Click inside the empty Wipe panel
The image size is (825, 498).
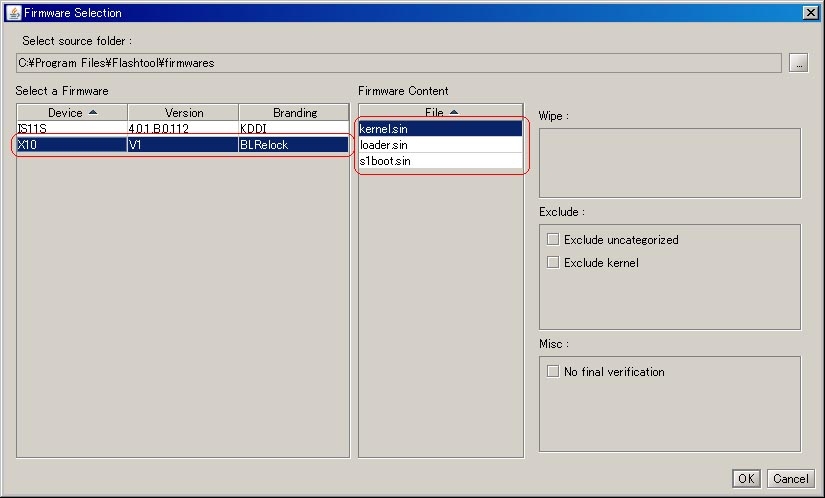669,163
